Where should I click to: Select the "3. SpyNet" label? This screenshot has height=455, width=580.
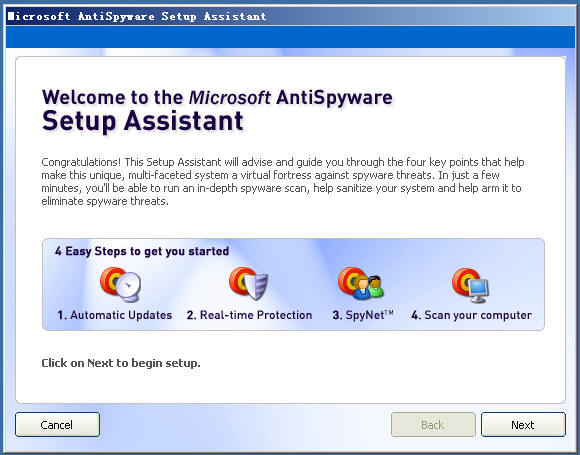[x=363, y=315]
